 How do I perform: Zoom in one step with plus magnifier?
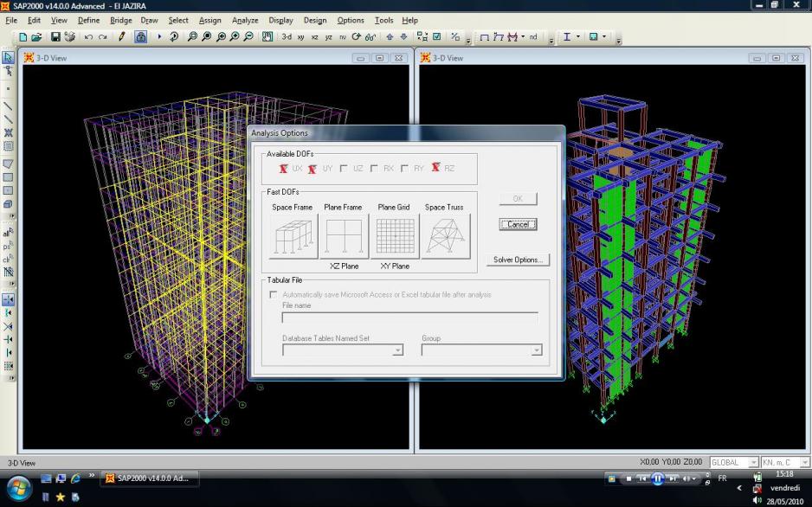point(235,36)
